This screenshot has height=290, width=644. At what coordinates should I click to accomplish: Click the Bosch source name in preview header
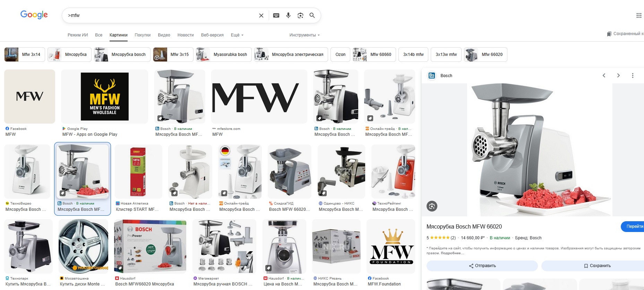coord(446,76)
